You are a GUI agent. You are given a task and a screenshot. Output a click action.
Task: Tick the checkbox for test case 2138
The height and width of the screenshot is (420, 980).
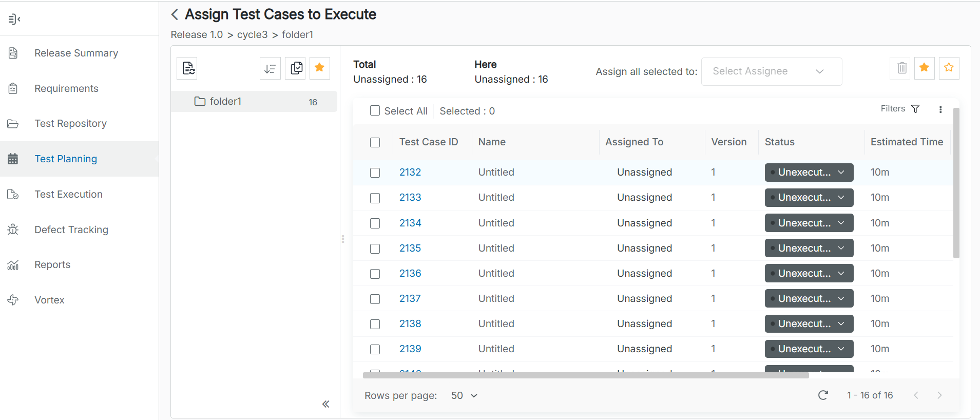[x=375, y=324]
